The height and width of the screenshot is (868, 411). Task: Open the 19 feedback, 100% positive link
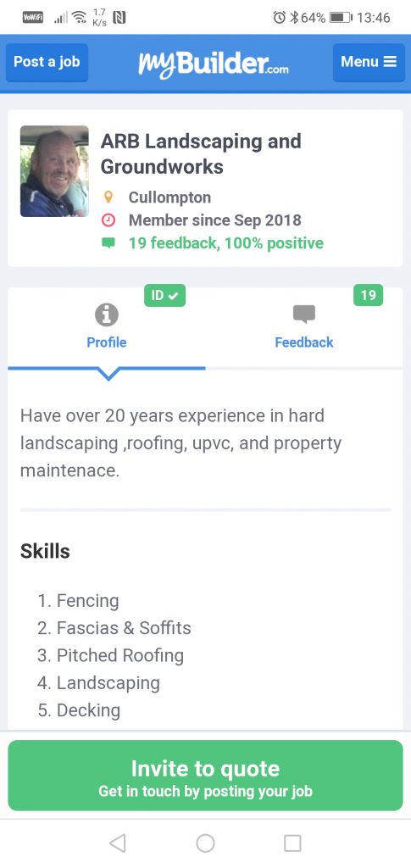[226, 243]
